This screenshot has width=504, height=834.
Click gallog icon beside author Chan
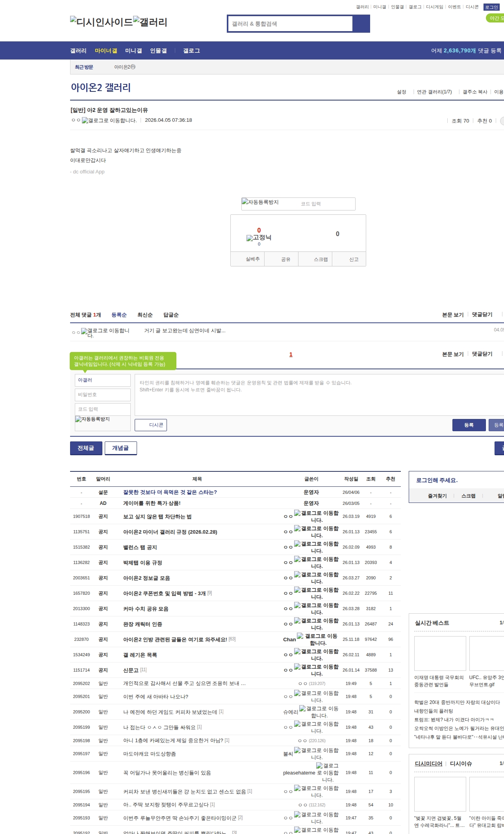click(300, 636)
